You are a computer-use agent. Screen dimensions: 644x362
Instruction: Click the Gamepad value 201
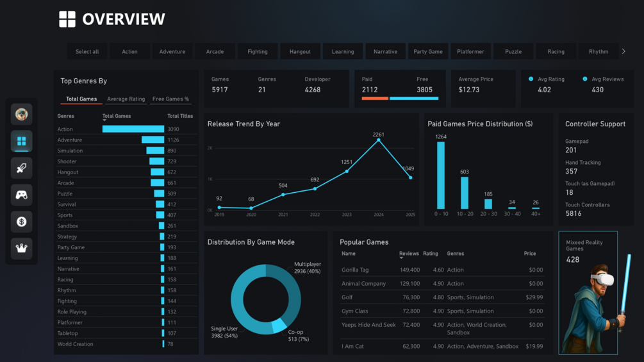(571, 150)
